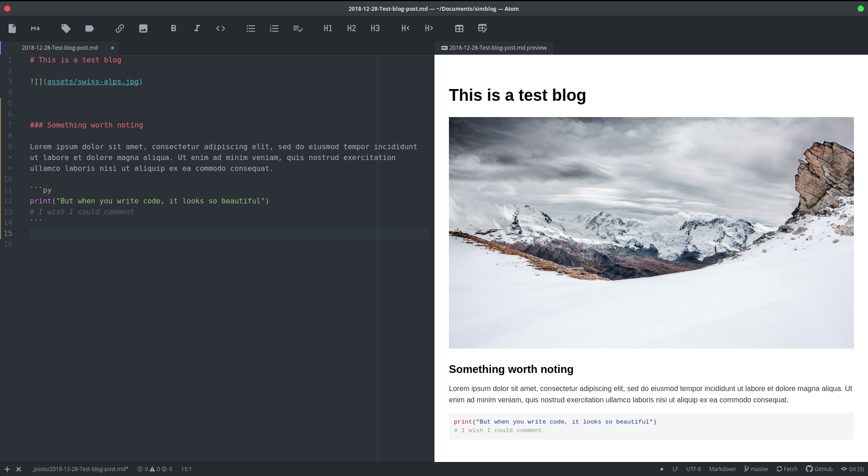
Task: Click line number 16 in the gutter
Action: point(8,245)
